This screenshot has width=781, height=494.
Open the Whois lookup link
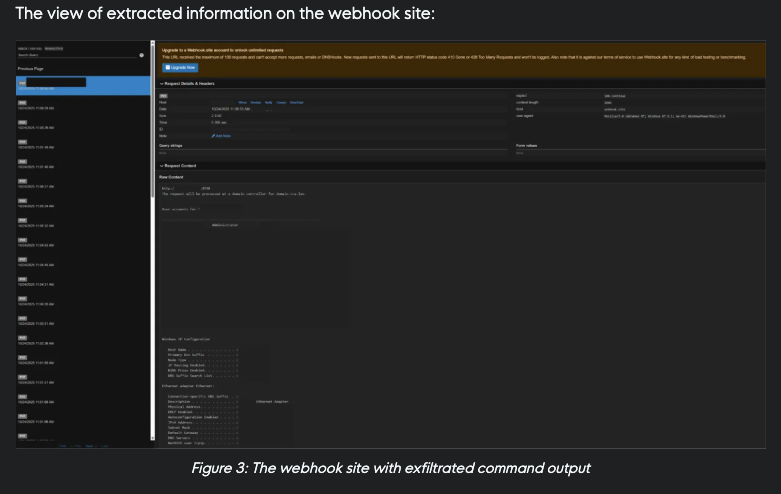click(242, 103)
